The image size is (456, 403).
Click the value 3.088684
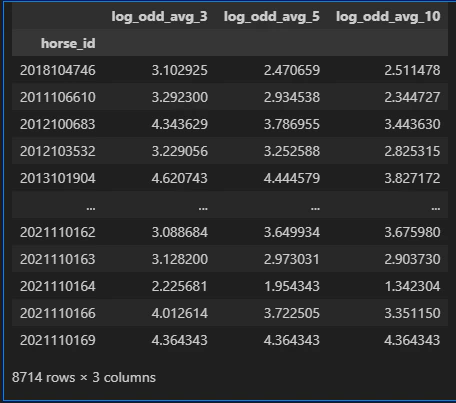(x=180, y=232)
